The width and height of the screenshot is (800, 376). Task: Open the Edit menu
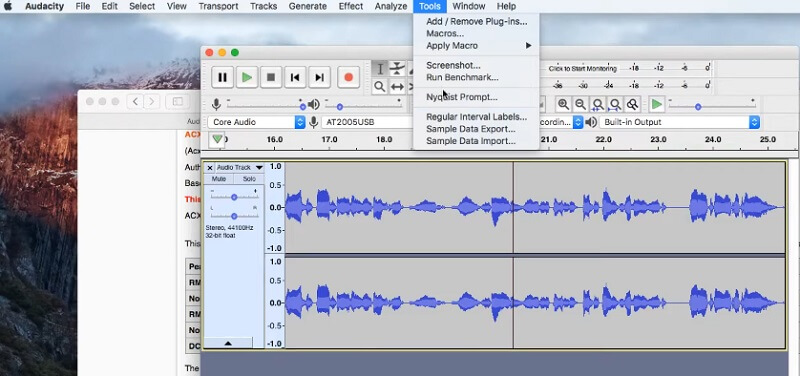pos(109,6)
